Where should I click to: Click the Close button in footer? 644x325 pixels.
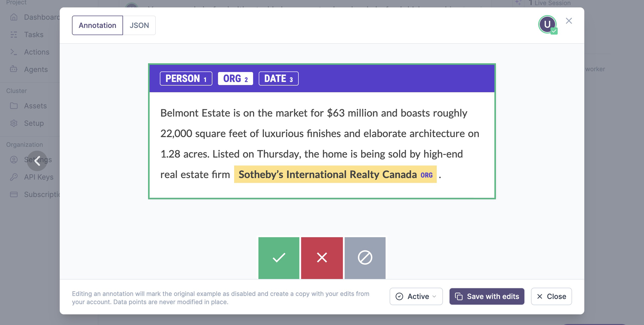coord(551,296)
